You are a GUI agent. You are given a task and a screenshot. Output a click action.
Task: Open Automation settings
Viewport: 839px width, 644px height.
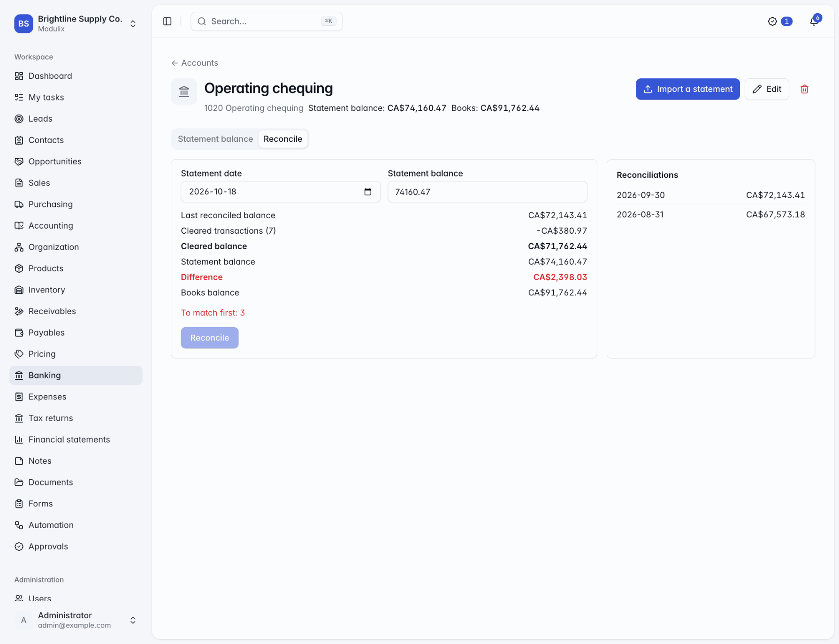click(x=76, y=525)
